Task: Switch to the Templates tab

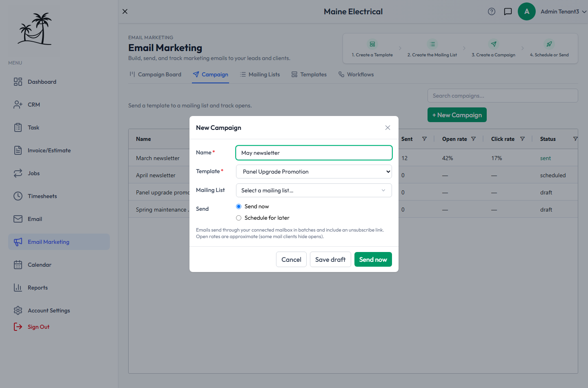Action: [x=309, y=74]
